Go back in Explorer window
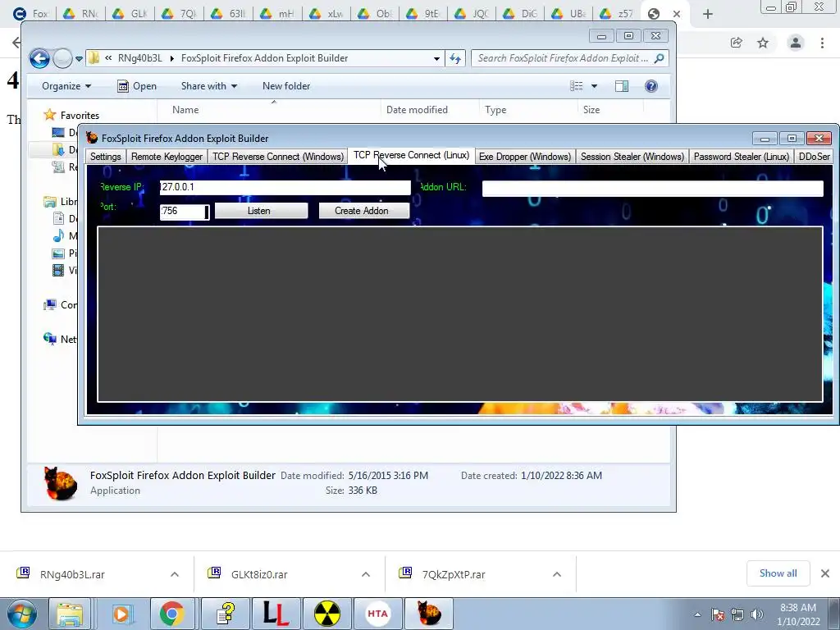 point(39,58)
